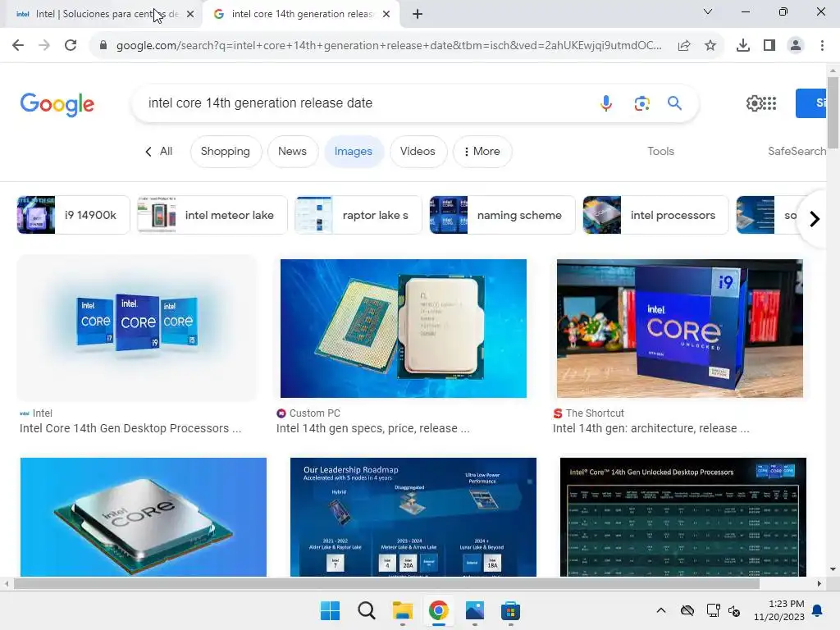Select the intel meteor lake chip
The image size is (840, 630).
coord(212,216)
